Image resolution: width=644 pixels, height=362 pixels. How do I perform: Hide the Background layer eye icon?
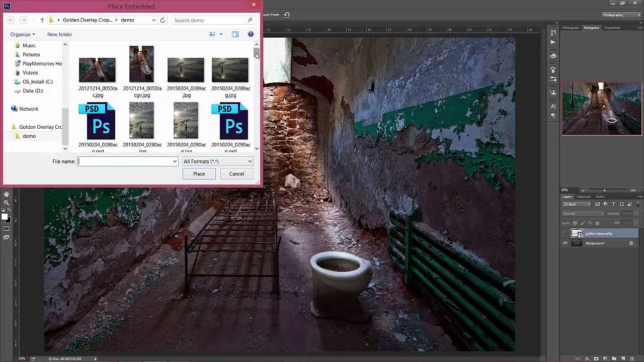pyautogui.click(x=565, y=243)
